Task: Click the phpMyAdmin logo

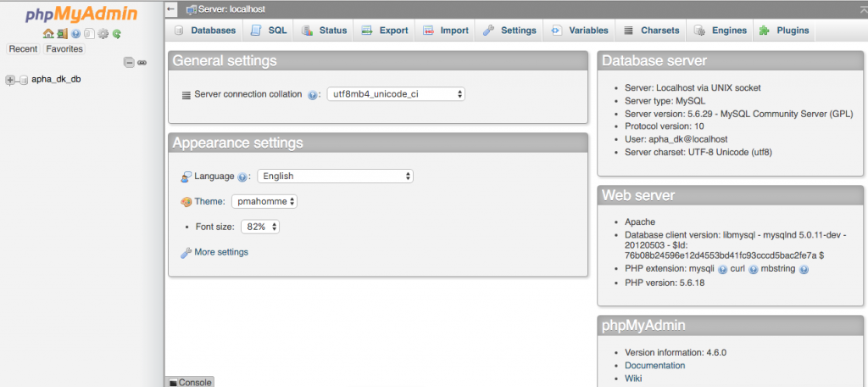Action: coord(81,15)
